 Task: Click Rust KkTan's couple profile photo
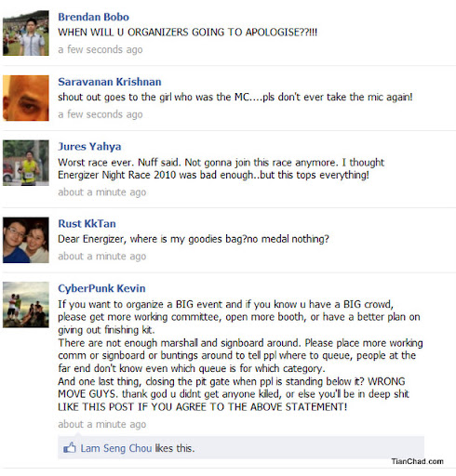pyautogui.click(x=26, y=240)
